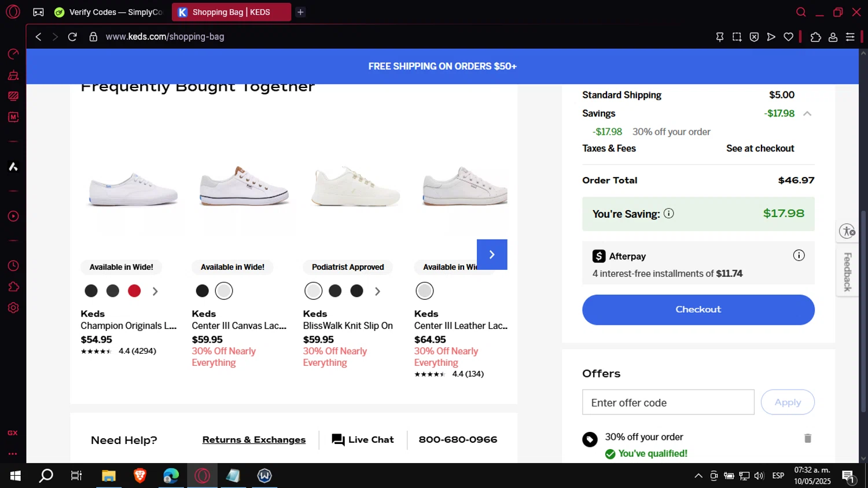The height and width of the screenshot is (488, 868).
Task: Select red color swatch for Champion Originals
Action: pyautogui.click(x=134, y=291)
